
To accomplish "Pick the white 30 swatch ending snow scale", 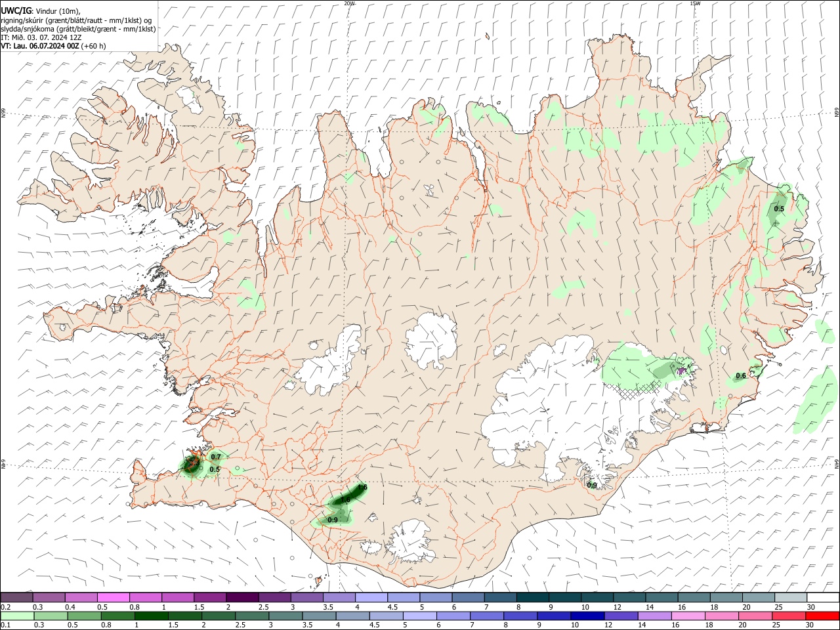I will tap(822, 597).
